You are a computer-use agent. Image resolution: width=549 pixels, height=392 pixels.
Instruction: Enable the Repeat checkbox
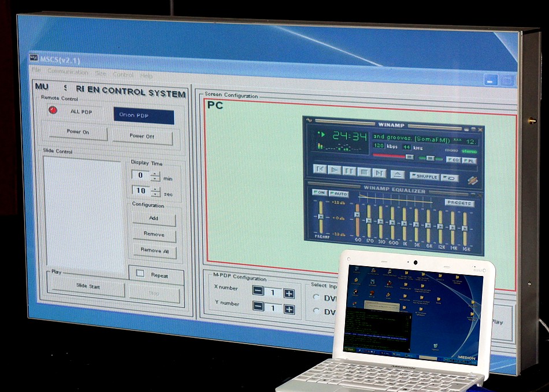(140, 274)
